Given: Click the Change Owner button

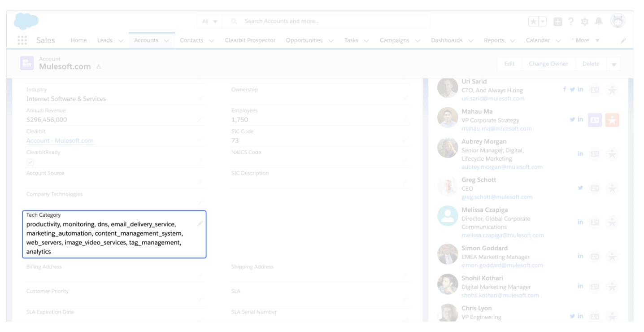Looking at the screenshot, I should (x=548, y=64).
